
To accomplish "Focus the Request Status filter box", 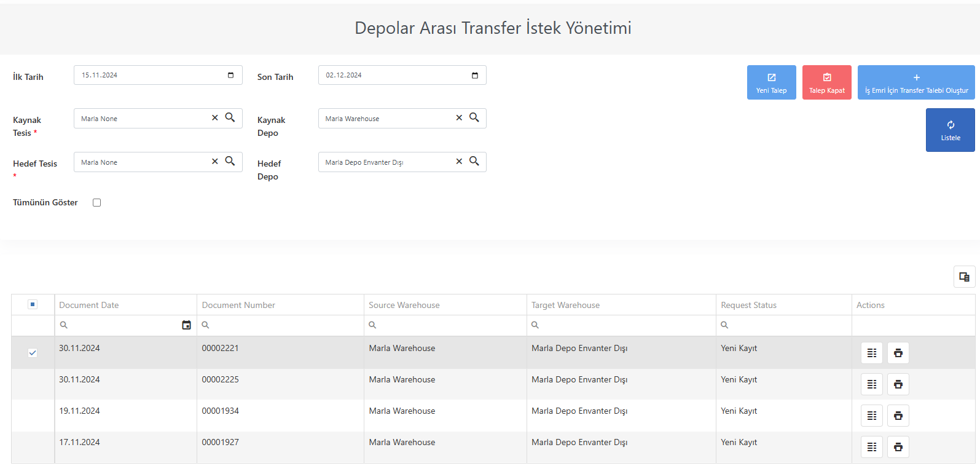I will pos(784,325).
